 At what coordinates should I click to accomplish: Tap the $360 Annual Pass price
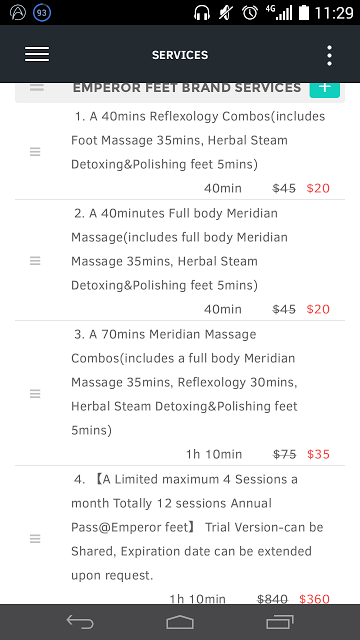coord(314,599)
